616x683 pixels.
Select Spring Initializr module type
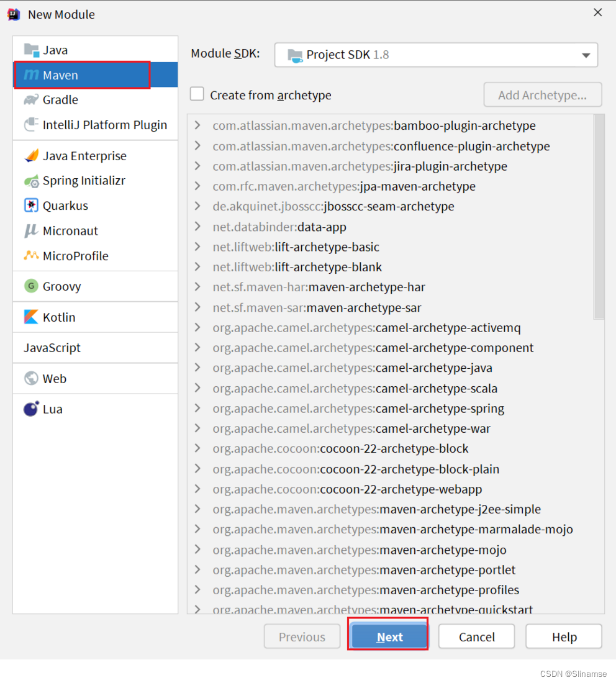tap(96, 181)
